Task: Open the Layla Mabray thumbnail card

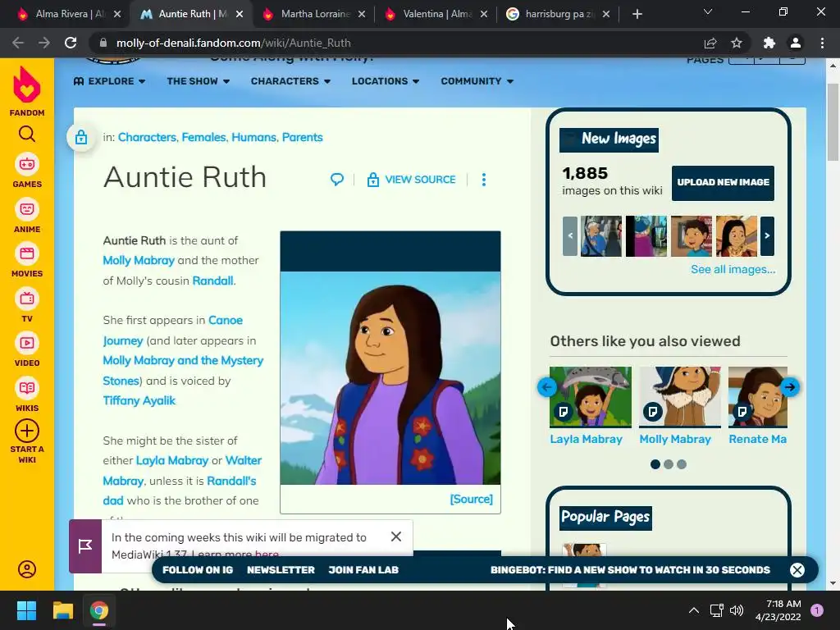Action: pos(591,397)
